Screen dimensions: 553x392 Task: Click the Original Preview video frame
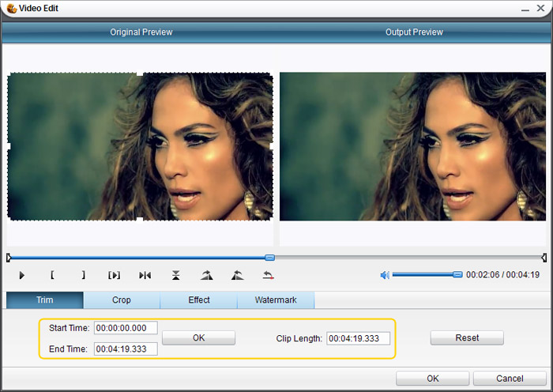(x=140, y=146)
